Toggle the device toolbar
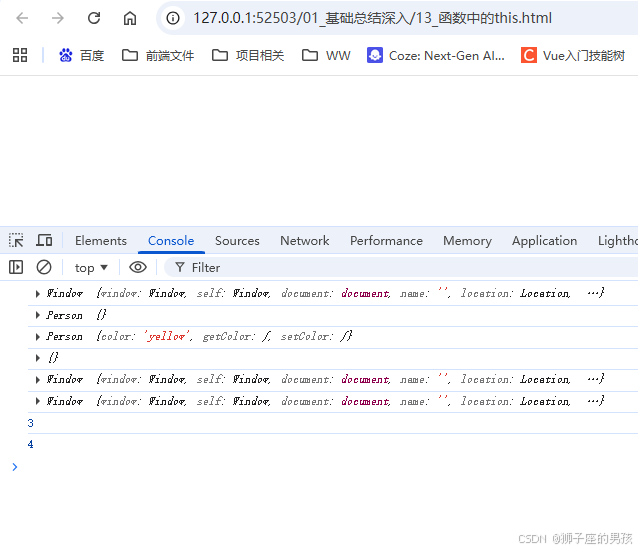 pyautogui.click(x=44, y=240)
